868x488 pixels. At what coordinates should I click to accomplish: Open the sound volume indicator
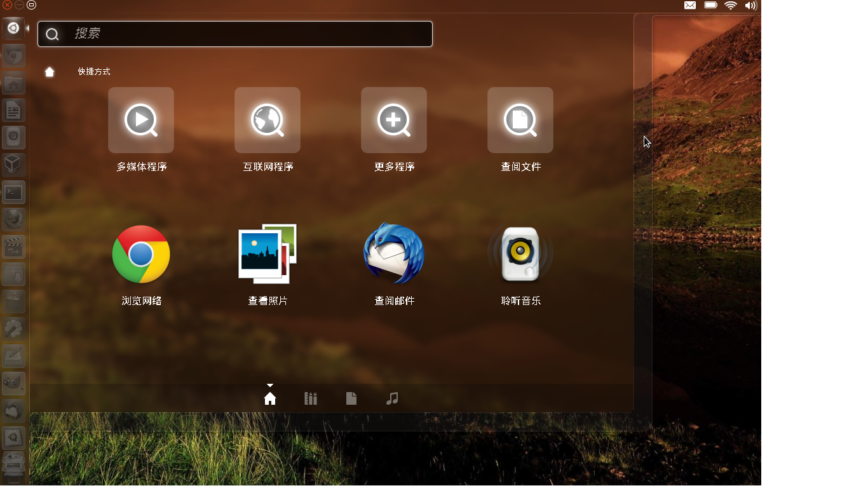[x=750, y=5]
